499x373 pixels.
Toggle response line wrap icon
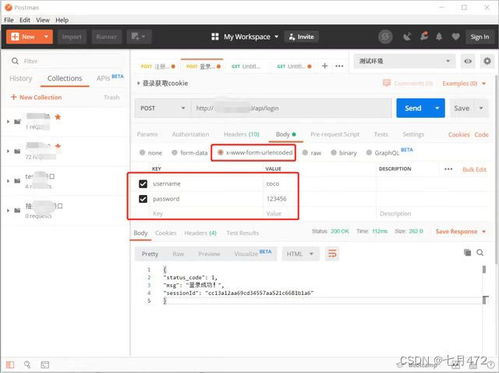(332, 254)
